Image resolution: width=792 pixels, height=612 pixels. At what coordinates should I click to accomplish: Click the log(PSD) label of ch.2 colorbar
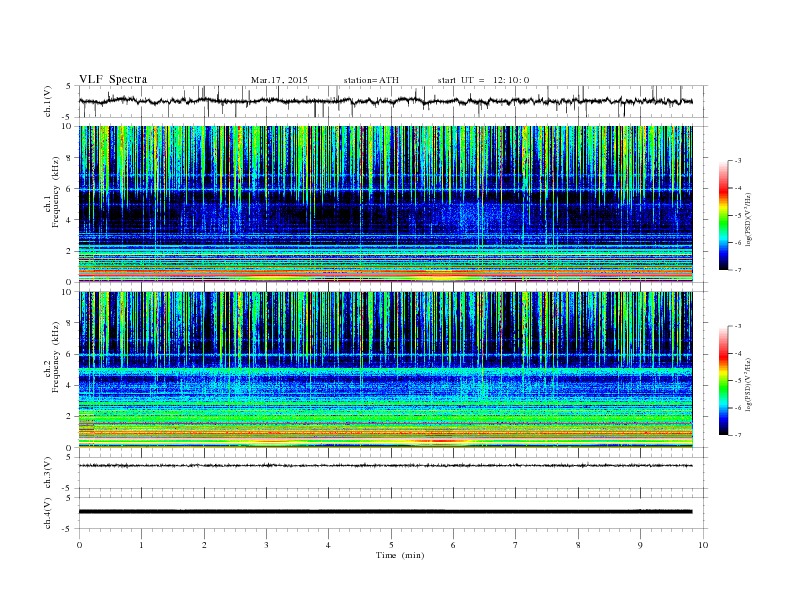749,384
